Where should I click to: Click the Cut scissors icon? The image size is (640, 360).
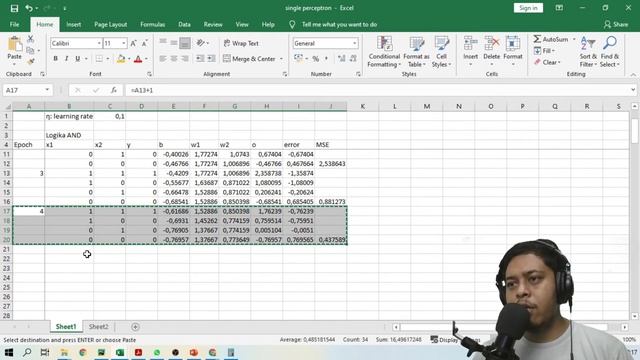pos(30,39)
